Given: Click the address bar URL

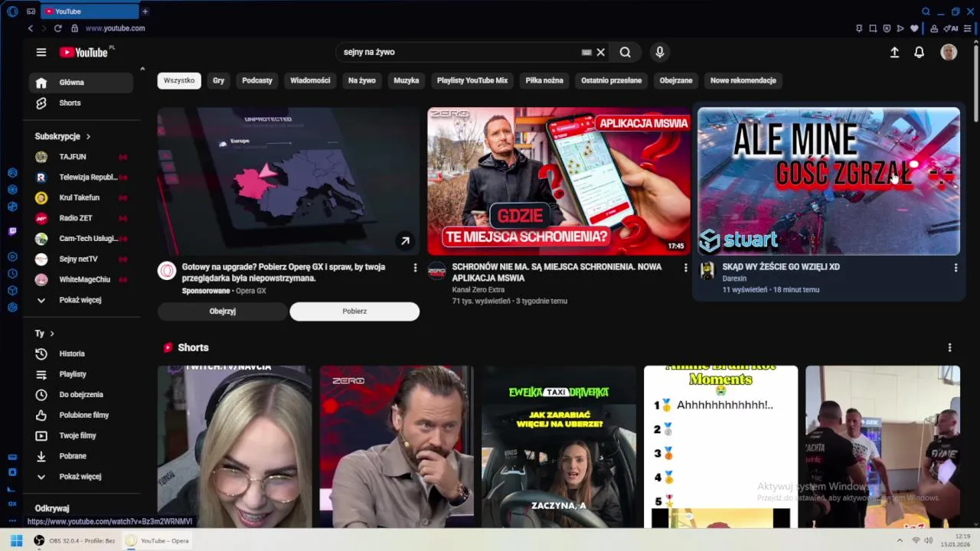Looking at the screenshot, I should pos(115,28).
